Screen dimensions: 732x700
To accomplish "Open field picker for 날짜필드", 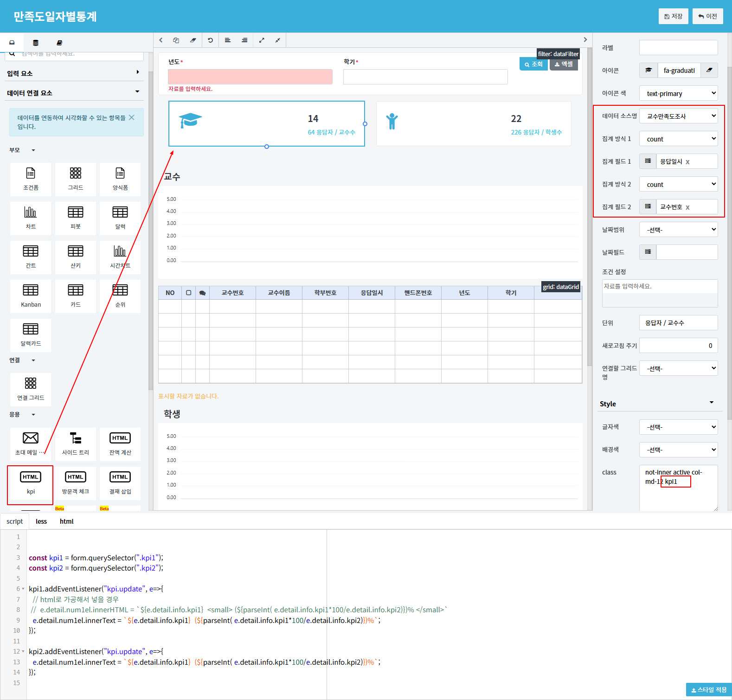I will pos(648,252).
